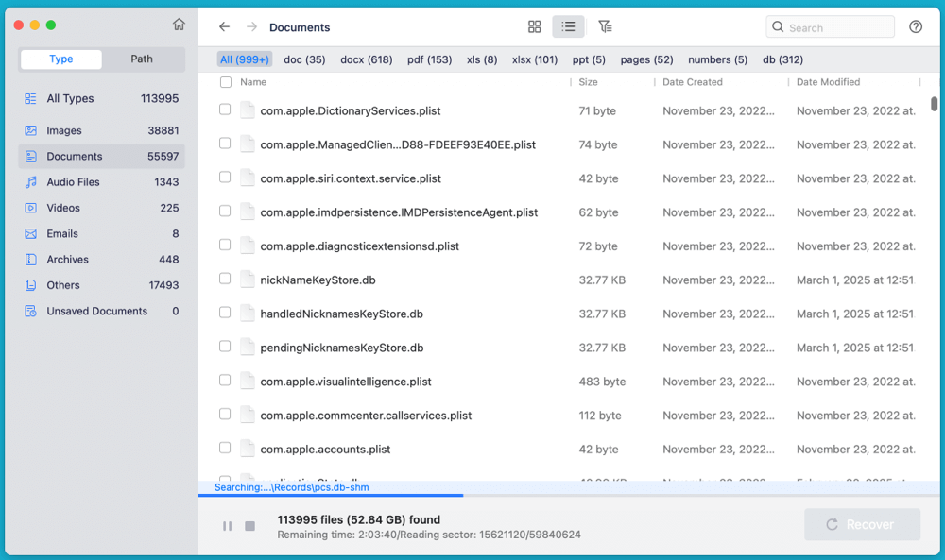Viewport: 945px width, 560px height.
Task: Tick the select-all checkbox in header
Action: coord(225,83)
